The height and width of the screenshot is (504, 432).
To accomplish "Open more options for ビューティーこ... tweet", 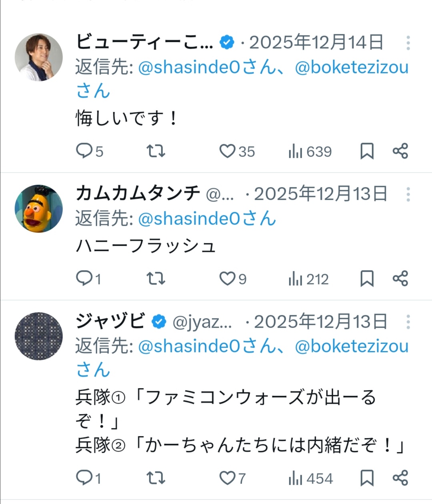I will point(408,43).
